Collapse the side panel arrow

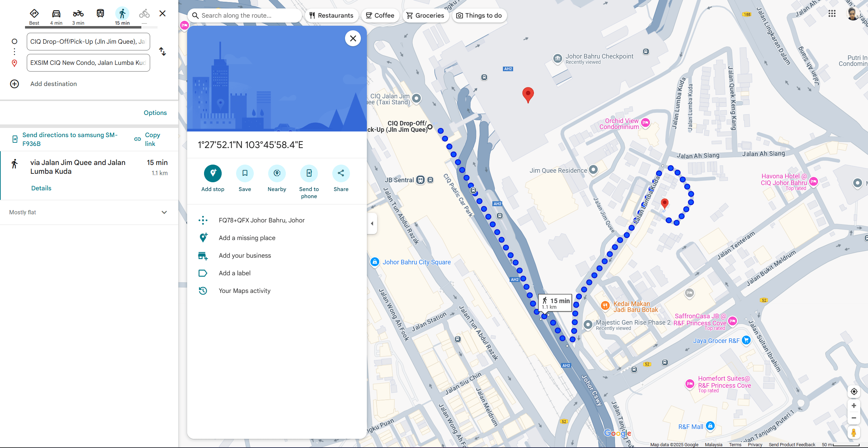(372, 223)
